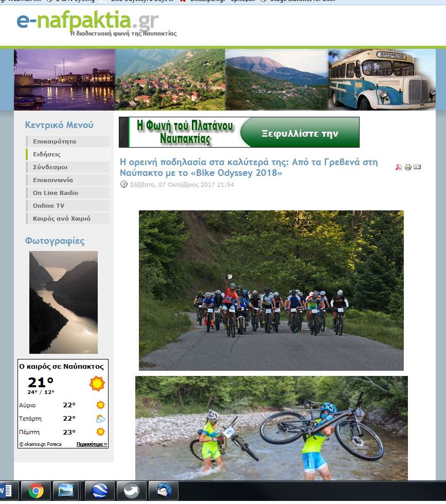Click the Ξεφυλλίστε την green banner button
The image size is (446, 504).
(x=300, y=133)
